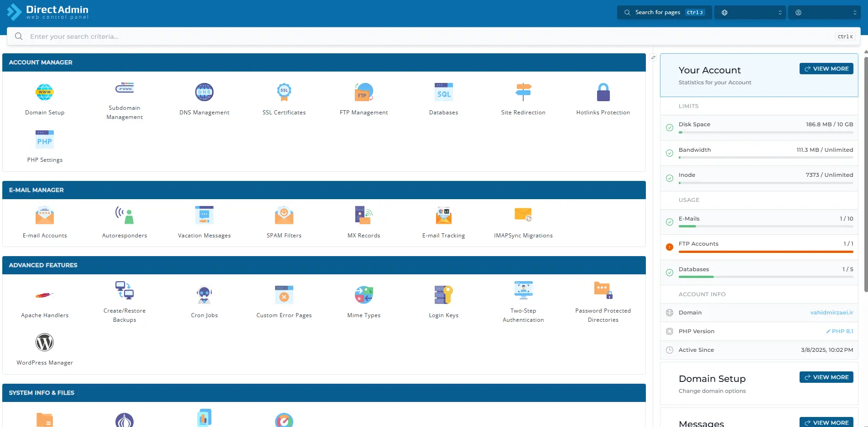Viewport: 868px width, 427px height.
Task: Focus the Enter your search criteria field
Action: 433,36
